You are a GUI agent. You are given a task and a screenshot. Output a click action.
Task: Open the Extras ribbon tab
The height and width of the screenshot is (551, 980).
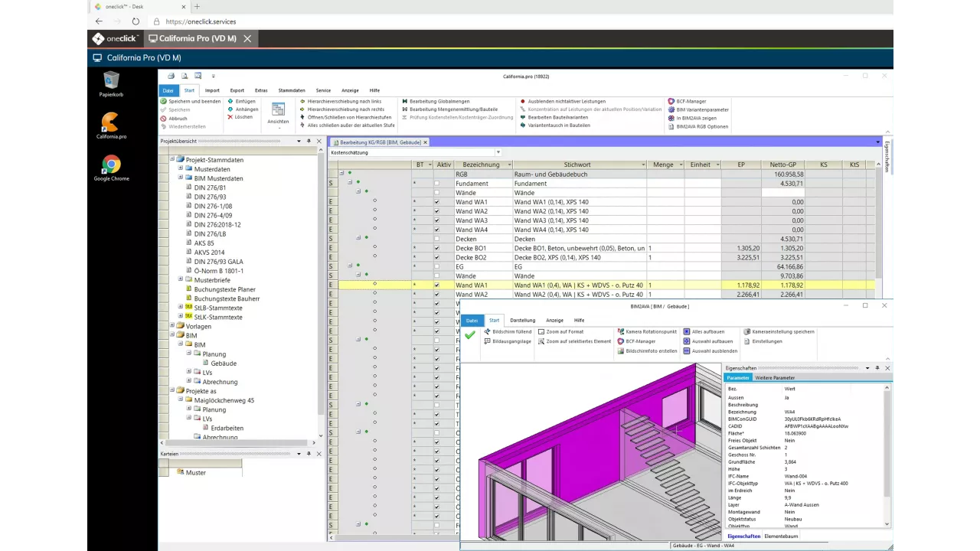point(261,90)
